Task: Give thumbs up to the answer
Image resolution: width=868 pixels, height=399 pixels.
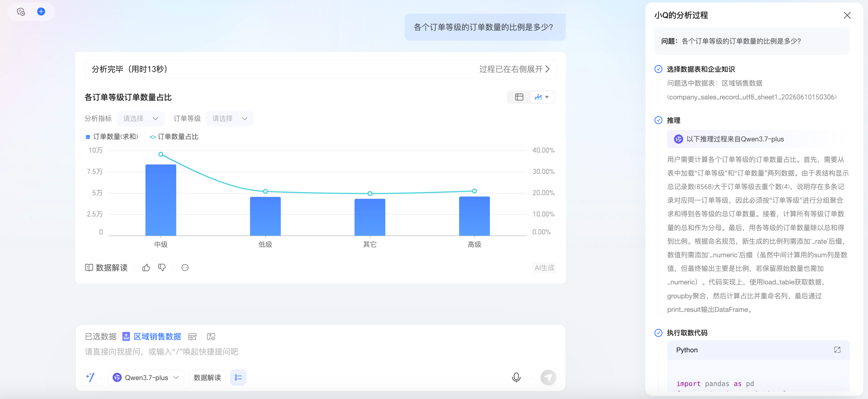Action: pyautogui.click(x=146, y=268)
